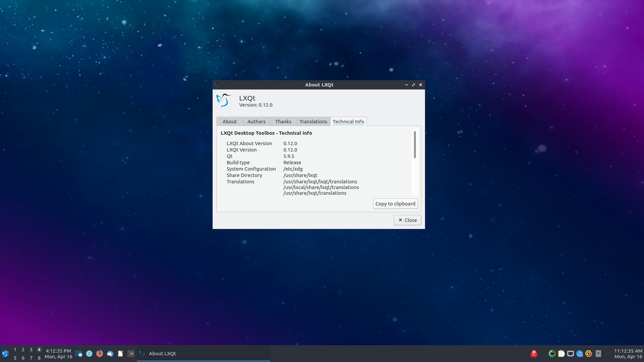The image size is (644, 362).
Task: Click Copy to clipboard button
Action: tap(395, 203)
